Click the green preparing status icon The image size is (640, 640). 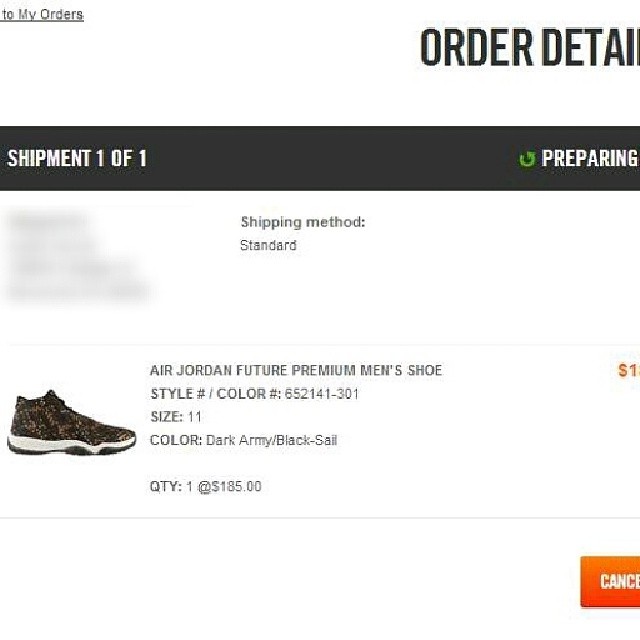tap(527, 159)
